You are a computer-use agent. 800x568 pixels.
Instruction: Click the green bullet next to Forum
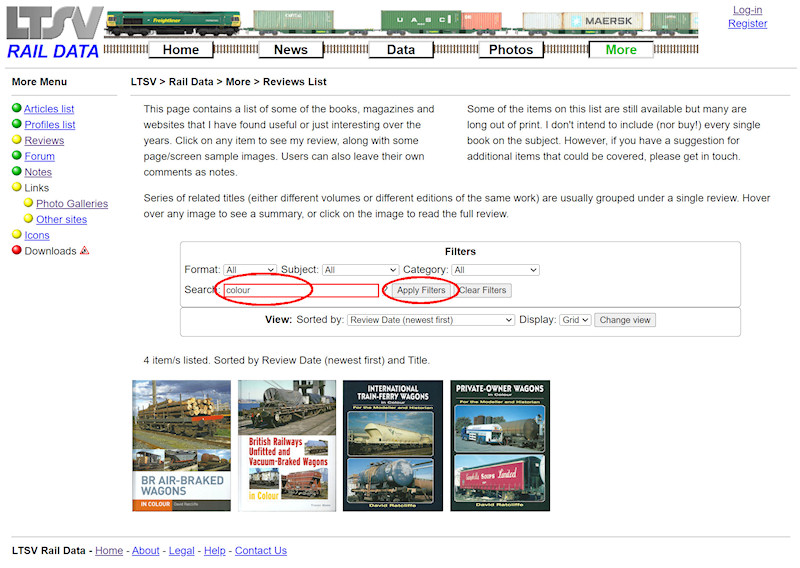[17, 157]
